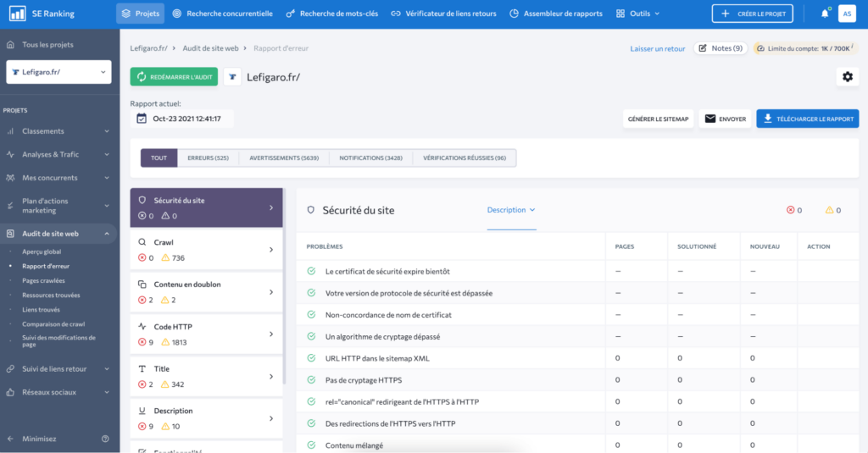Viewport: 868px width, 453px height.
Task: Click Télécharger le rapport button
Action: [808, 119]
